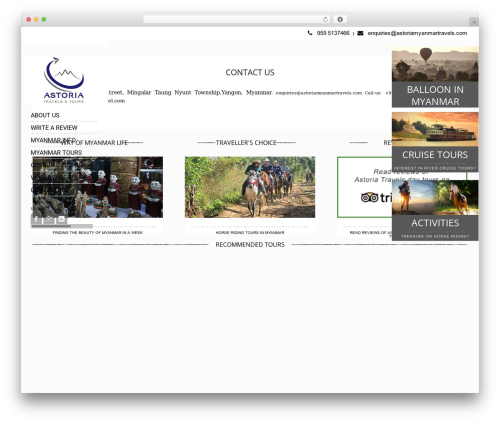This screenshot has height=423, width=500.
Task: Click the hot air balloon photo
Action: coord(435,64)
